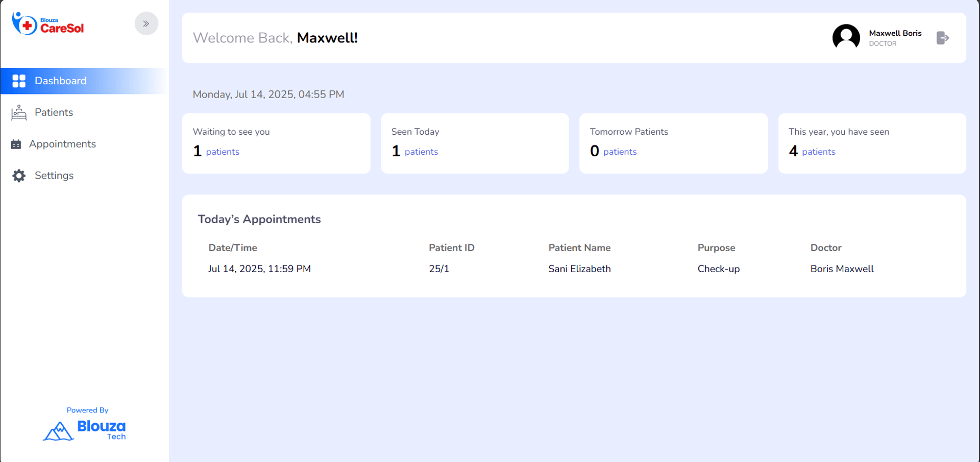This screenshot has height=462, width=980.
Task: Click the Settings gear icon
Action: (x=19, y=176)
